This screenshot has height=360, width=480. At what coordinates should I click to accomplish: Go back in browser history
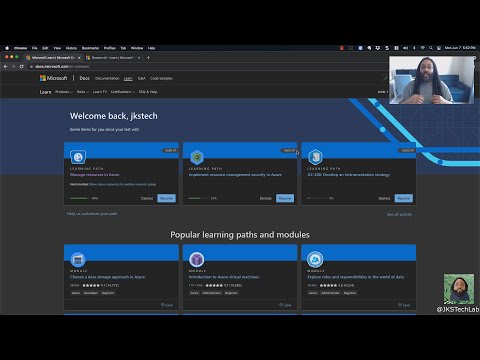pos(5,66)
